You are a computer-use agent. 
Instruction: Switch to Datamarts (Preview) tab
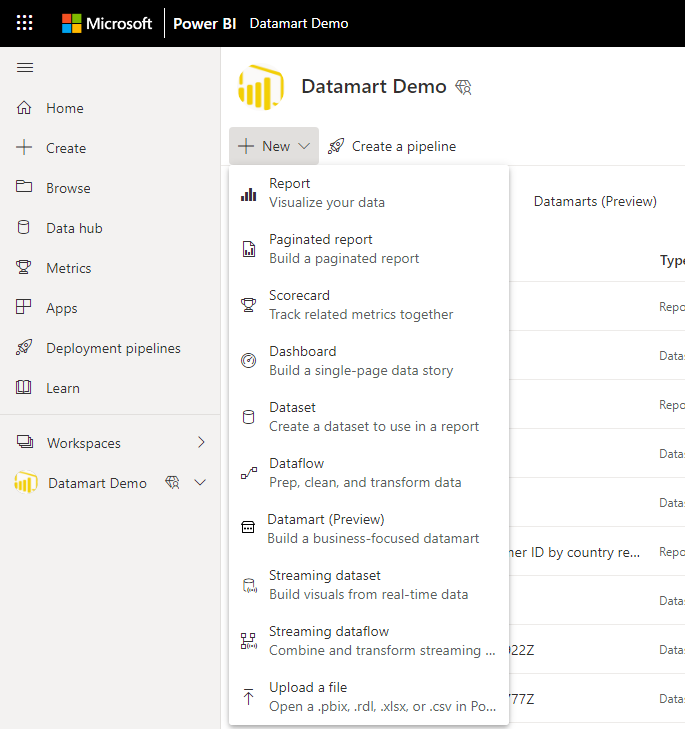(595, 201)
